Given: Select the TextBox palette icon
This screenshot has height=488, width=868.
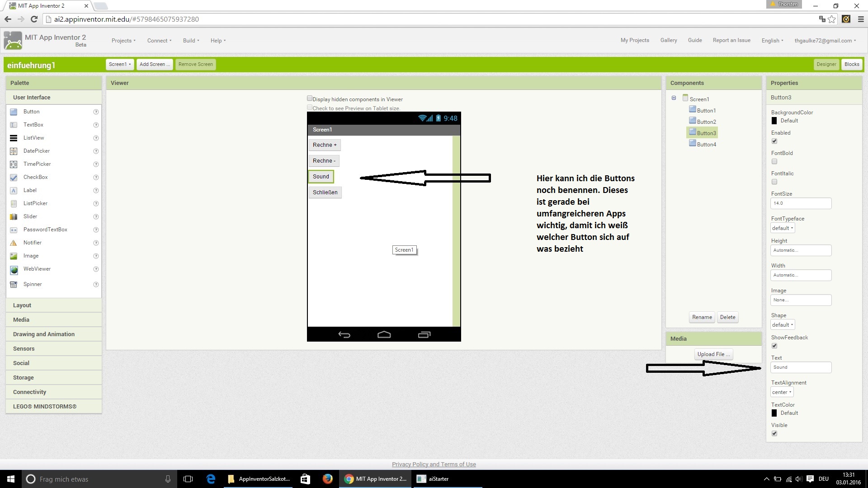Looking at the screenshot, I should (14, 125).
